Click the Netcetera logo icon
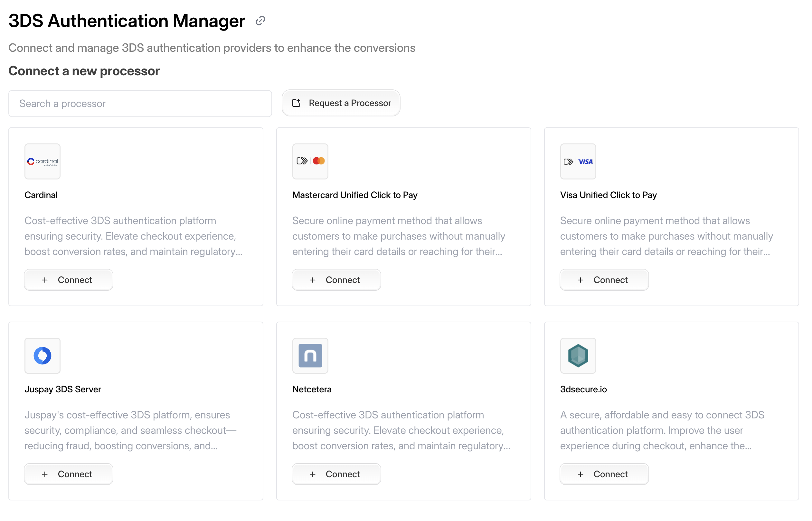 310,356
